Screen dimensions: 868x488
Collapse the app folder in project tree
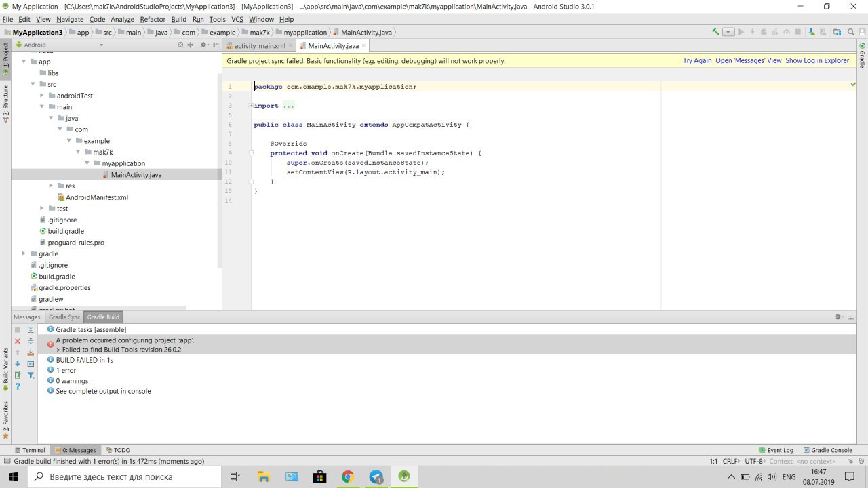(x=24, y=62)
